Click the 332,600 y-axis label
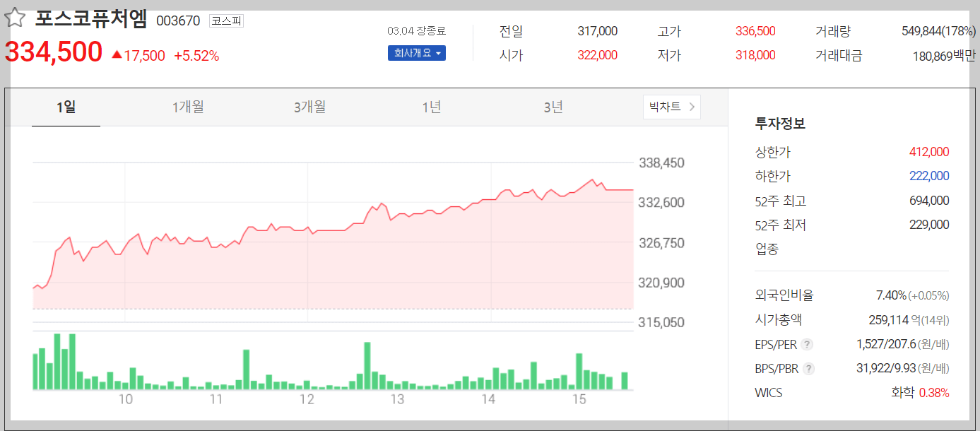This screenshot has height=431, width=980. tap(661, 203)
